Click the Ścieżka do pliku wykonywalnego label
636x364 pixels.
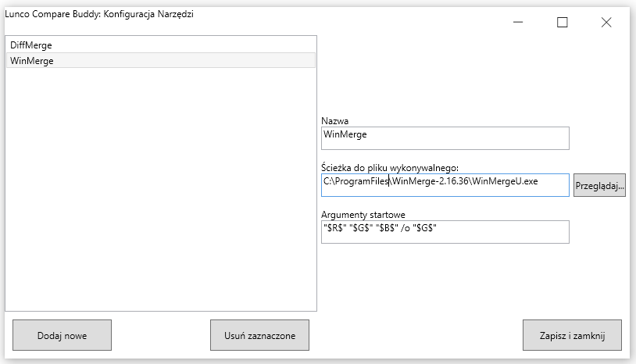click(390, 167)
